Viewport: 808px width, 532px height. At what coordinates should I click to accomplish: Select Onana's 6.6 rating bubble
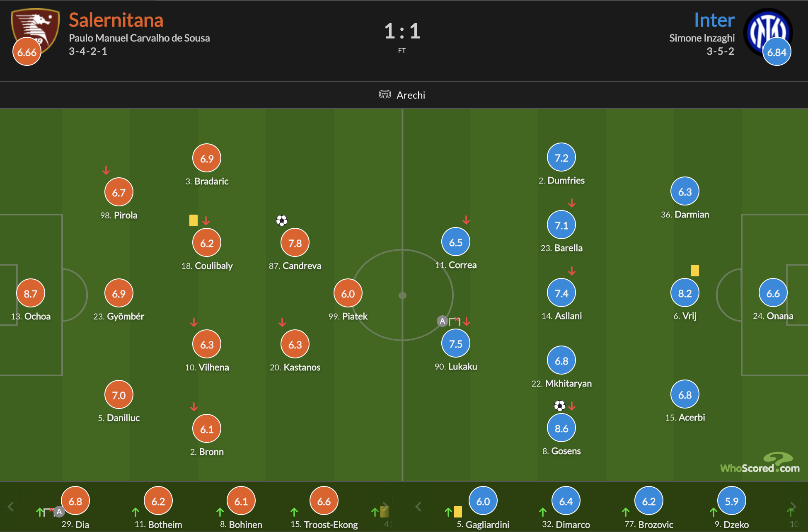click(x=773, y=293)
